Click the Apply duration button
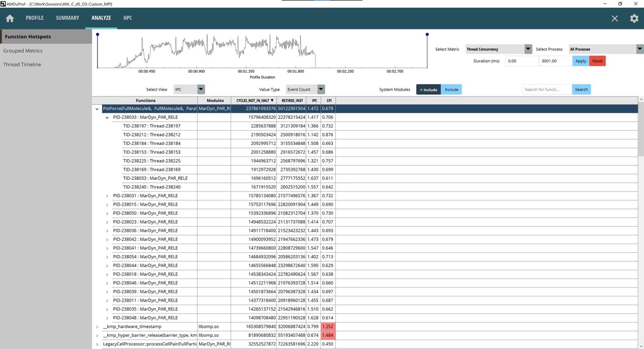This screenshot has width=644, height=349. click(x=581, y=61)
